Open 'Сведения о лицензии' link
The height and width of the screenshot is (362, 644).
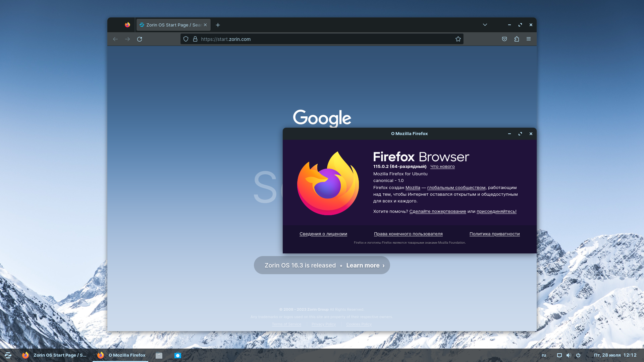(x=323, y=234)
